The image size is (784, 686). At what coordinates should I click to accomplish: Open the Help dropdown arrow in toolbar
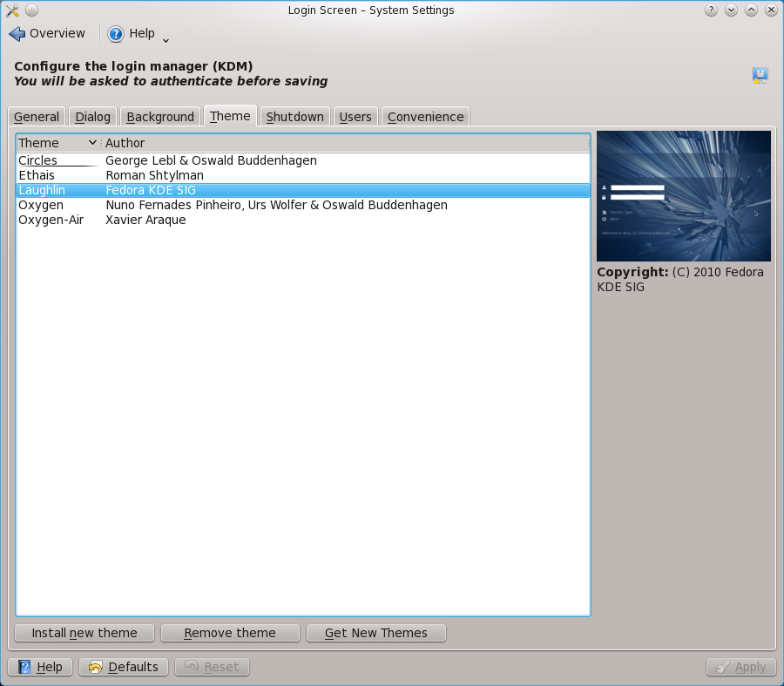coord(166,41)
